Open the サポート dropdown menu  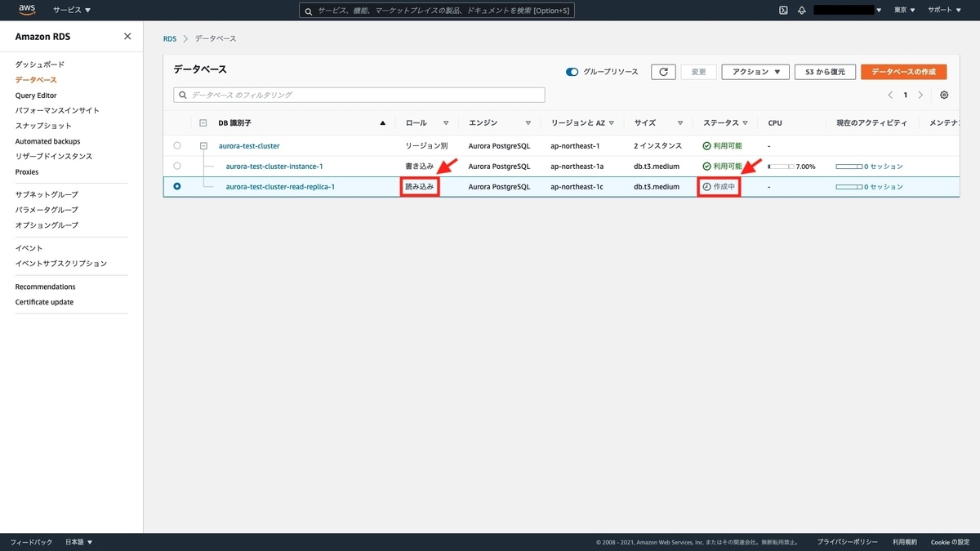(943, 10)
